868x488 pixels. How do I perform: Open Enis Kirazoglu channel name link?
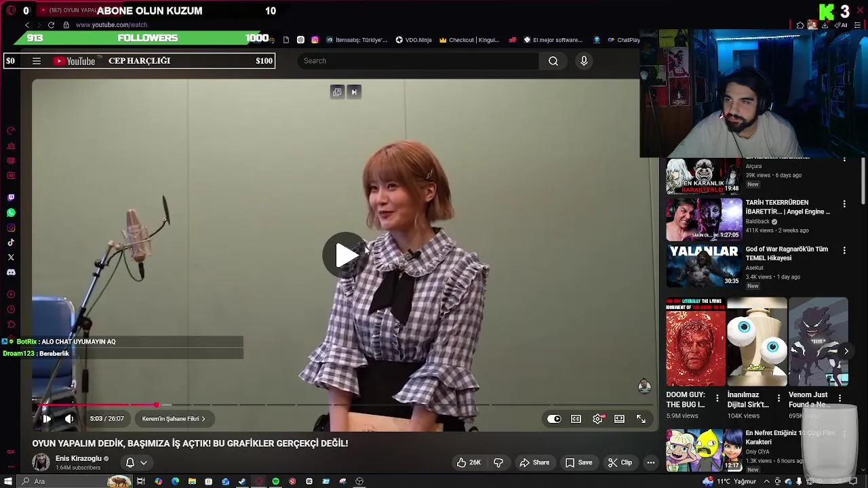79,458
